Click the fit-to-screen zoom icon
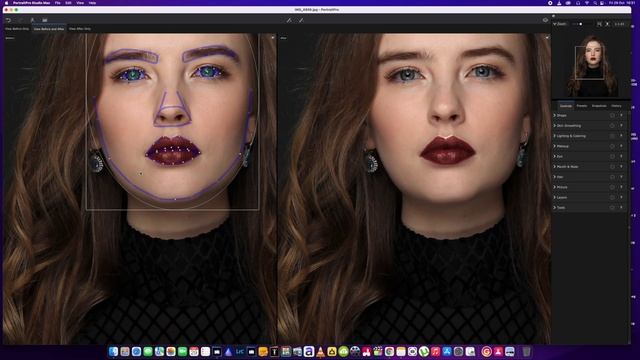Viewport: 640px width, 360px height. [599, 24]
